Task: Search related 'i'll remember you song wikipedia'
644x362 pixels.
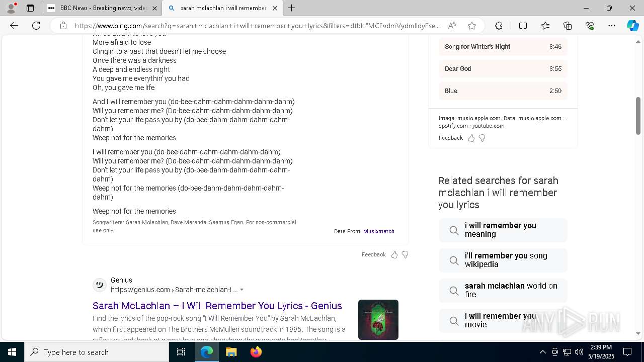Action: 503,260
